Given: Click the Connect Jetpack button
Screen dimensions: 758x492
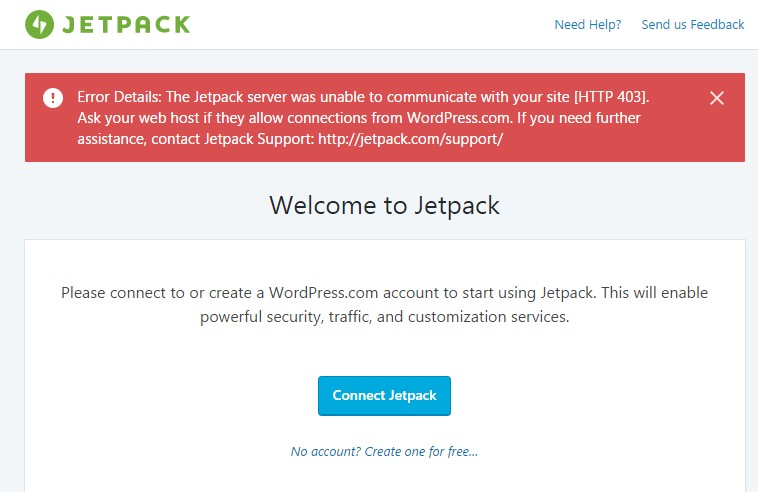Looking at the screenshot, I should [x=384, y=396].
